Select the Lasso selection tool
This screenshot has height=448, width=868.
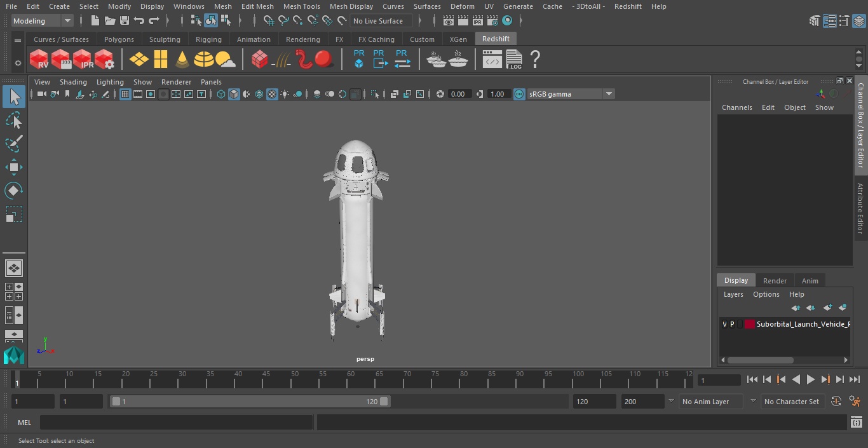coord(13,120)
